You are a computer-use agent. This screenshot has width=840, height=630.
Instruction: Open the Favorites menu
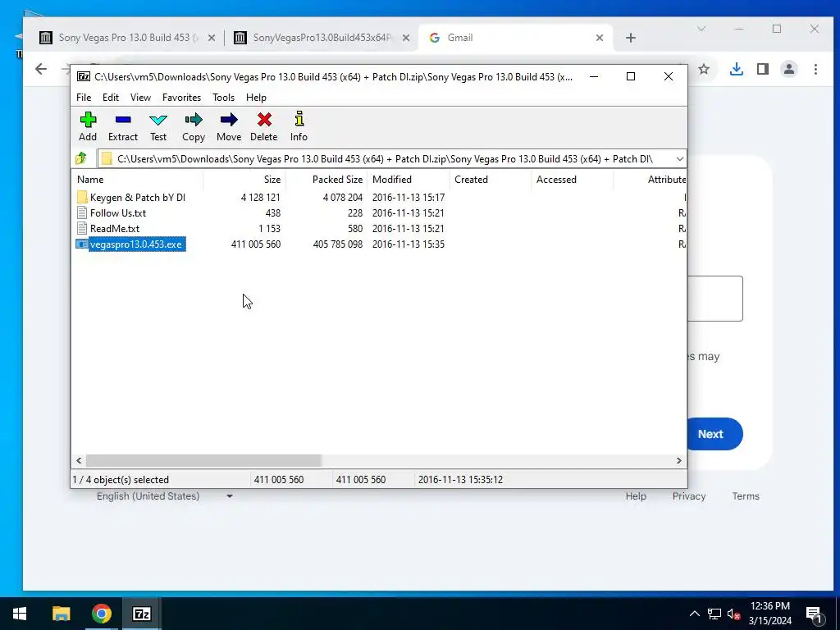181,98
